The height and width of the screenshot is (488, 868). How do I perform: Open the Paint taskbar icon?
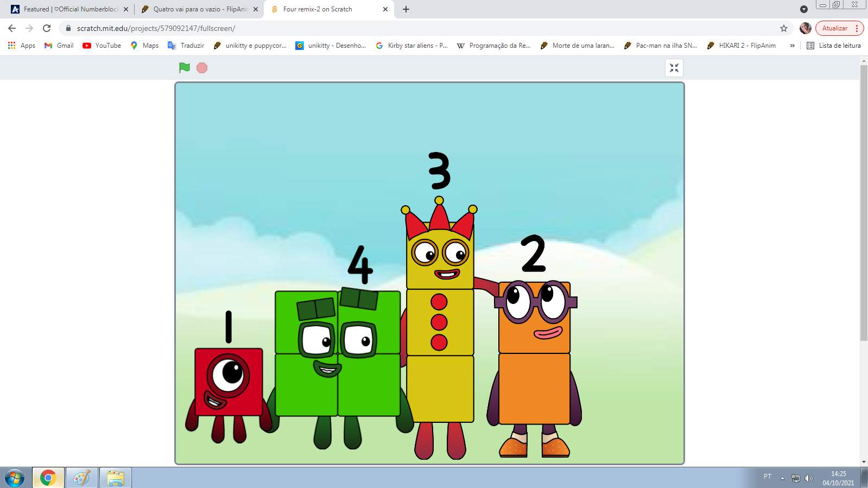click(x=82, y=478)
